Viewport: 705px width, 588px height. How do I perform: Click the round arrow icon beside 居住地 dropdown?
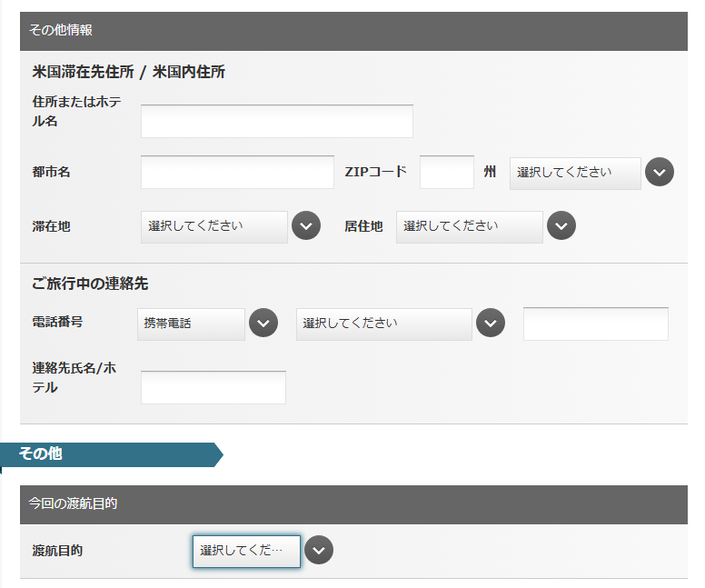(x=561, y=225)
